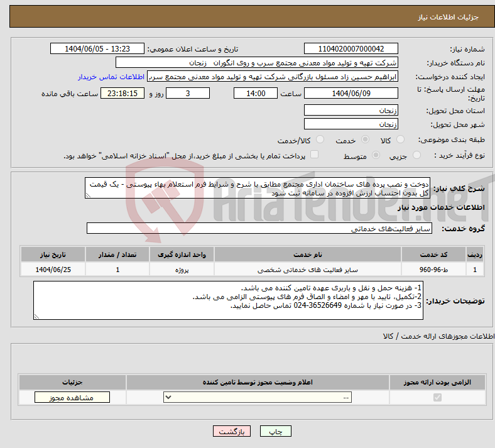Toggle the اسناد خزانه اسلامی payment checkbox
This screenshot has width=495, height=448.
(x=315, y=155)
